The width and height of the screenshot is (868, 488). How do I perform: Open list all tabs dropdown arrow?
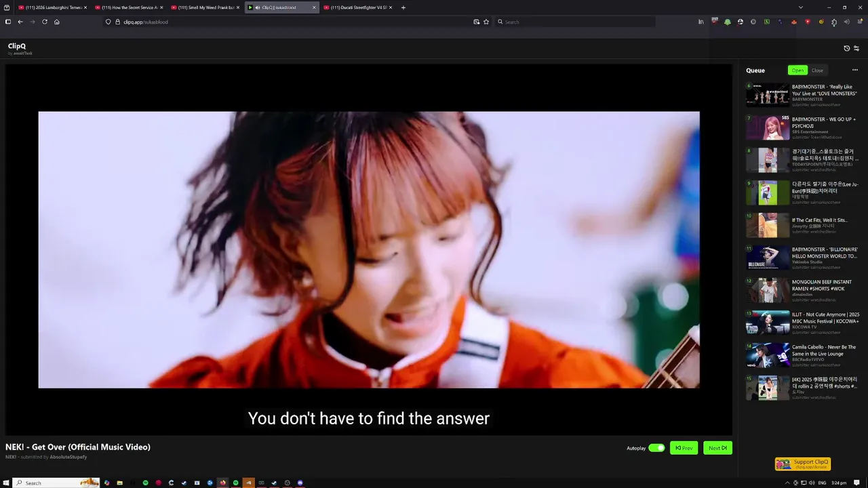[x=801, y=7]
